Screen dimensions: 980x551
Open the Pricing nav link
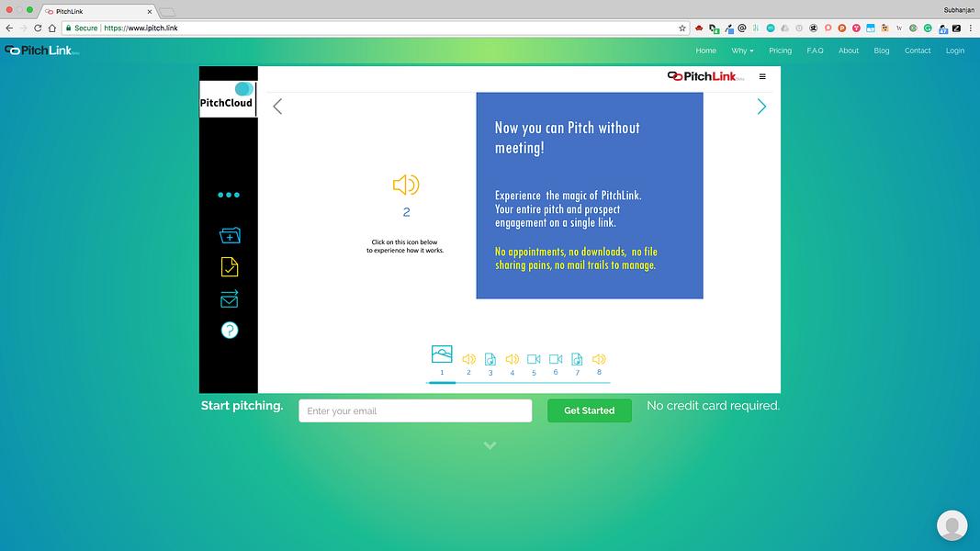[x=780, y=51]
